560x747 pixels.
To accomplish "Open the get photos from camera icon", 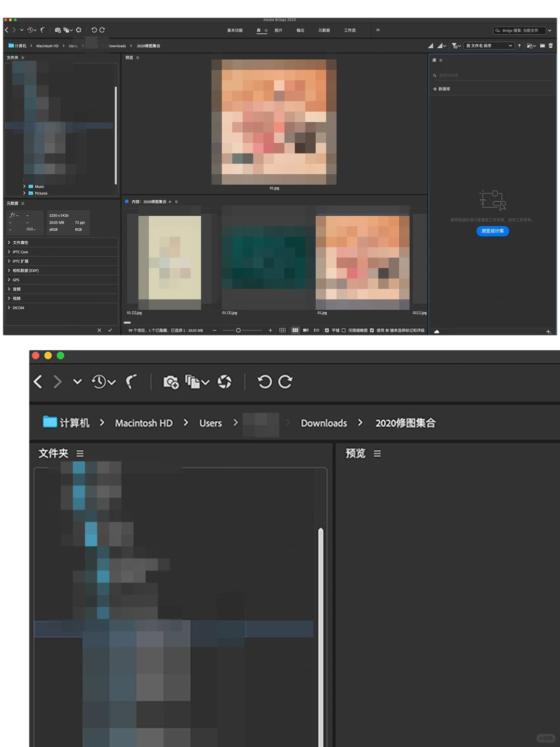I will (x=58, y=30).
